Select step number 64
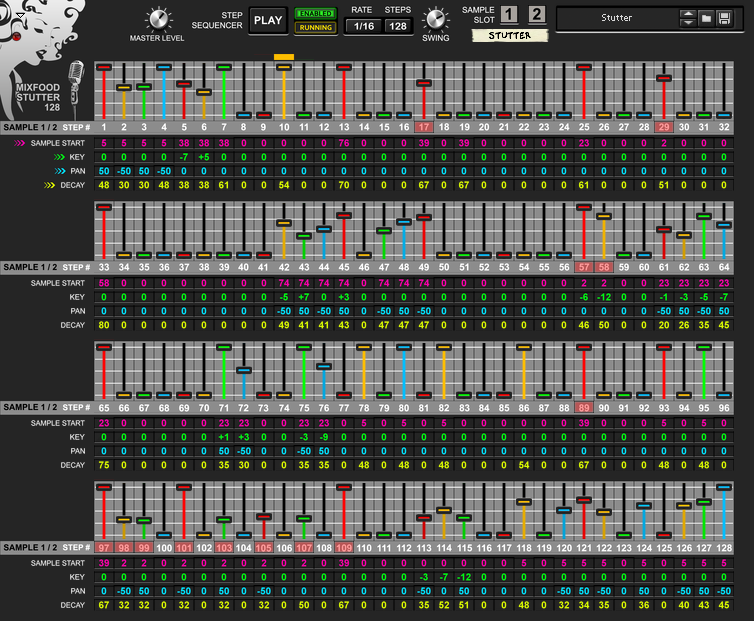Viewport: 754px width, 621px height. [724, 267]
